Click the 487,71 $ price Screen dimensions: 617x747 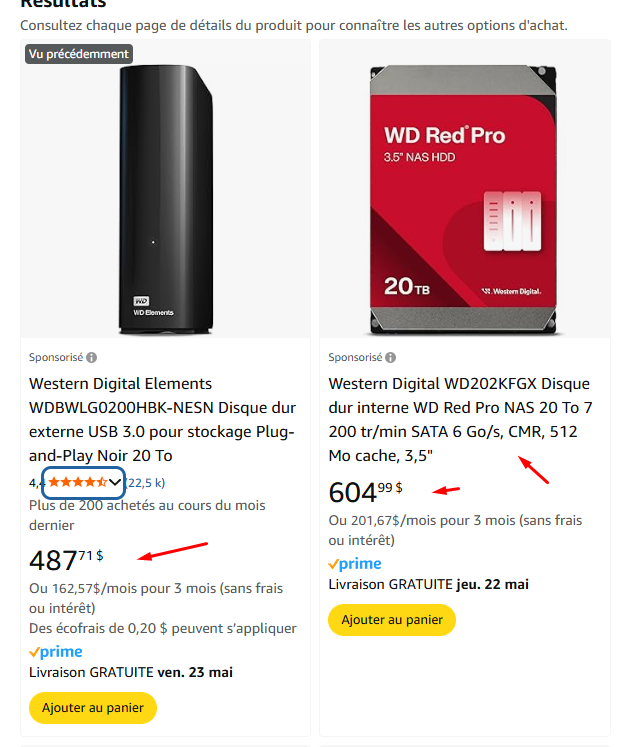pyautogui.click(x=66, y=560)
